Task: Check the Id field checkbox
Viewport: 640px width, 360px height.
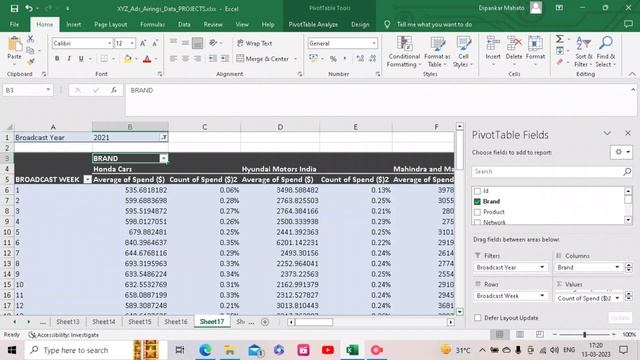Action: [477, 191]
